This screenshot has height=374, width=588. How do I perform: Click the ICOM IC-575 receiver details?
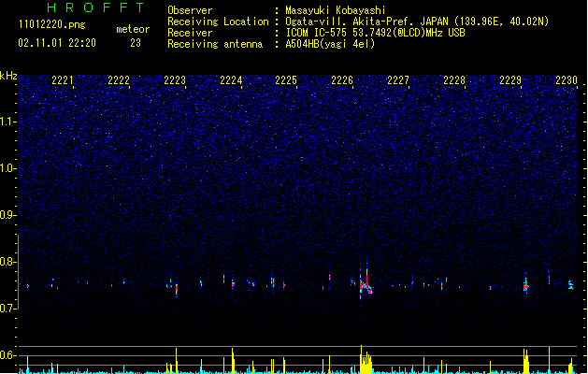[x=376, y=33]
